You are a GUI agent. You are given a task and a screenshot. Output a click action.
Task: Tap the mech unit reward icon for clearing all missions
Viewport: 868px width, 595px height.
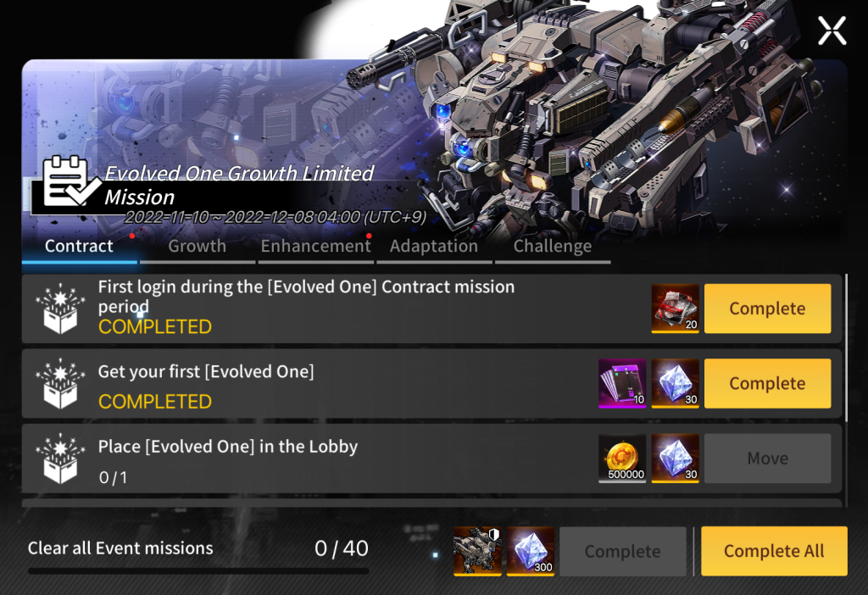coord(477,551)
